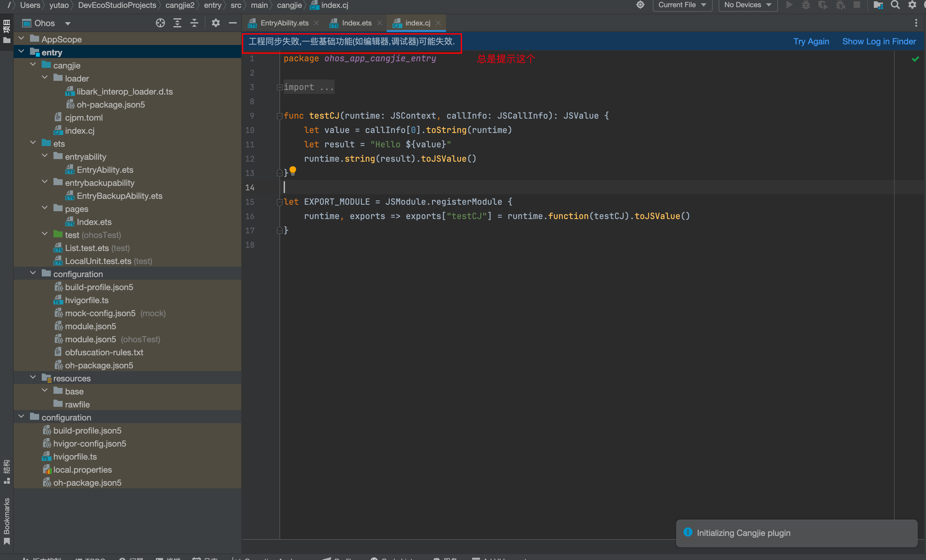
Task: Toggle fold of func testCJ
Action: coord(280,116)
